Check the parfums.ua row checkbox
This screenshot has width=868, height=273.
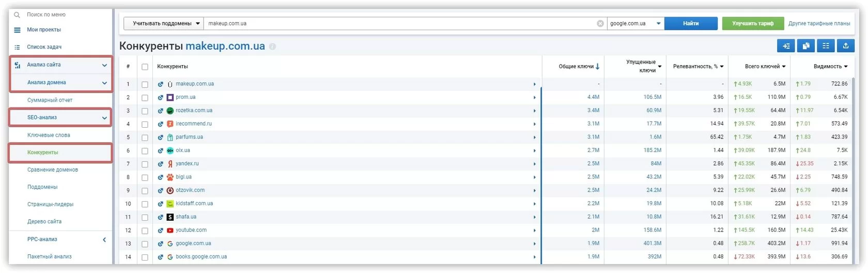(x=145, y=138)
